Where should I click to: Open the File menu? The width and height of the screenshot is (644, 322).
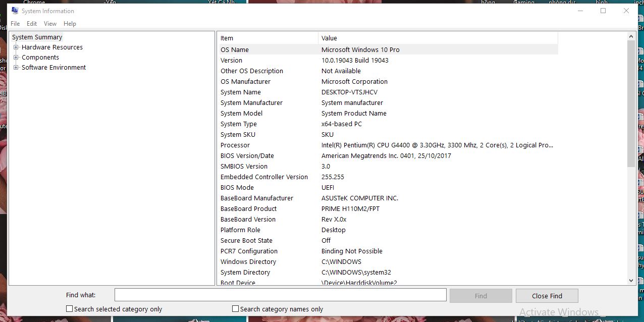[x=15, y=24]
